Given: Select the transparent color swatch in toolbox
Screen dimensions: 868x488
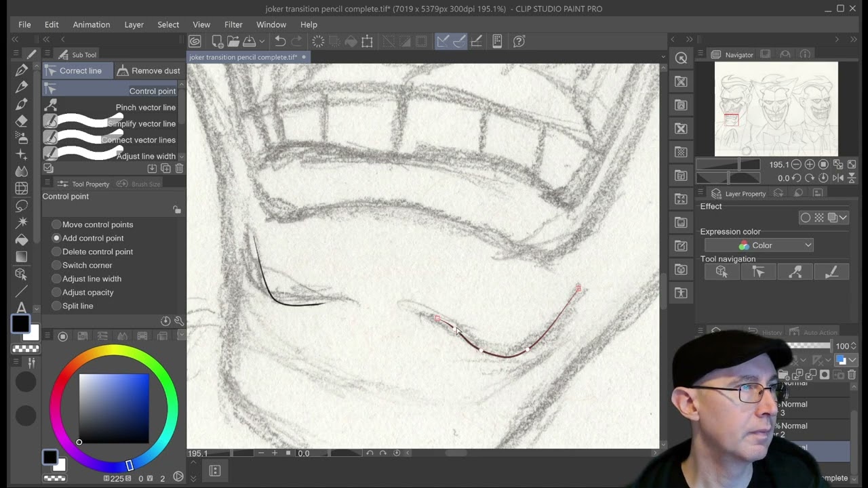Looking at the screenshot, I should click(x=26, y=348).
